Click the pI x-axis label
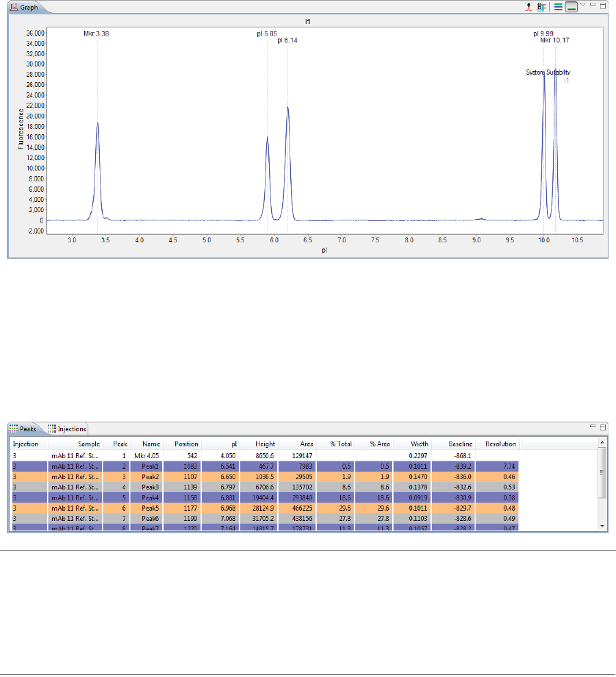 324,251
